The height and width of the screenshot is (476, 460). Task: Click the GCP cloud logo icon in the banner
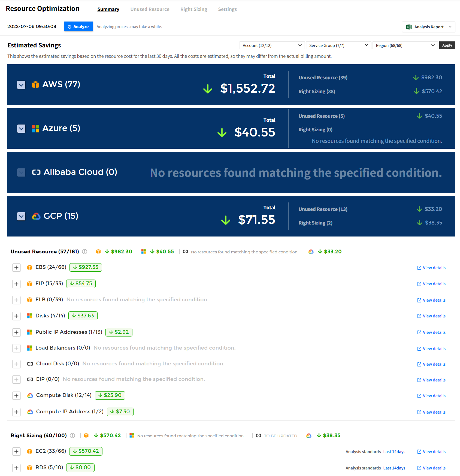click(36, 216)
